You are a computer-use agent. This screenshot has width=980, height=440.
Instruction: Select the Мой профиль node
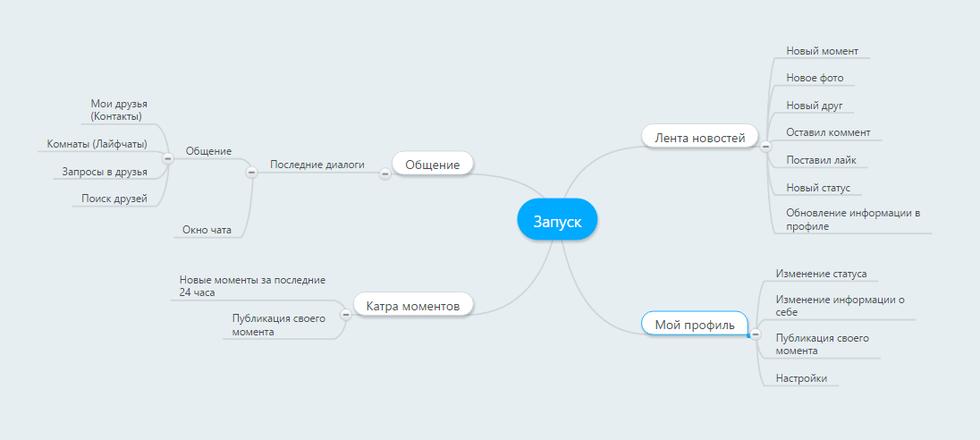coord(695,323)
